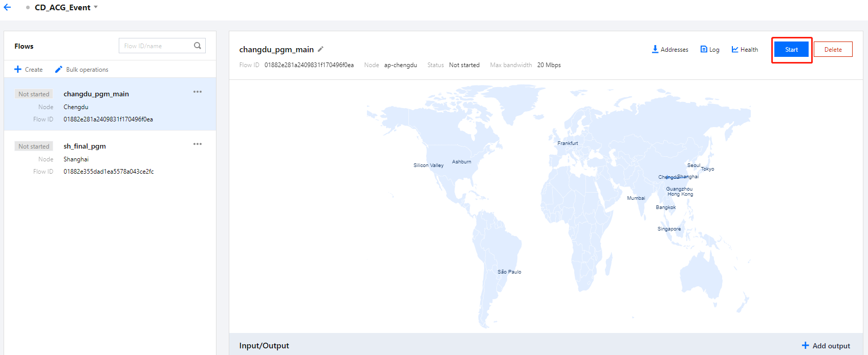
Task: Start the changdu_pgm_main flow
Action: (x=791, y=50)
